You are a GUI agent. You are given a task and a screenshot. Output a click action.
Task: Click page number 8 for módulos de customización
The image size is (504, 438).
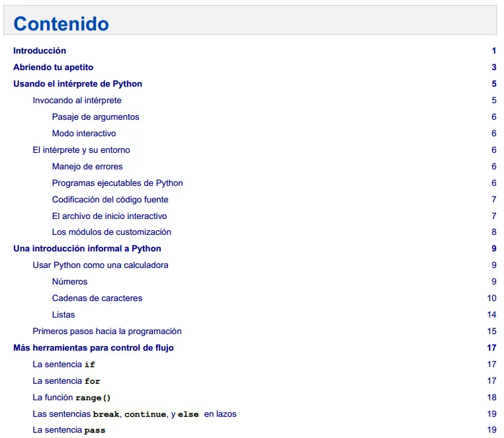tap(493, 232)
